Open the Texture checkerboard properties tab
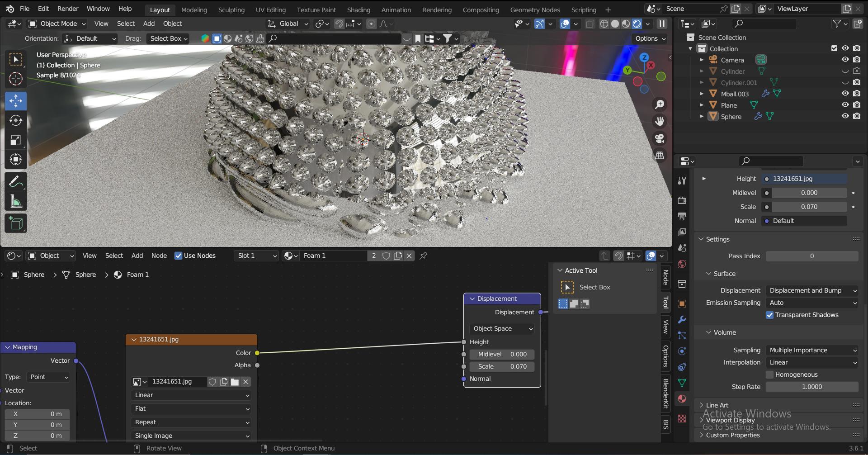The width and height of the screenshot is (868, 455). [682, 419]
